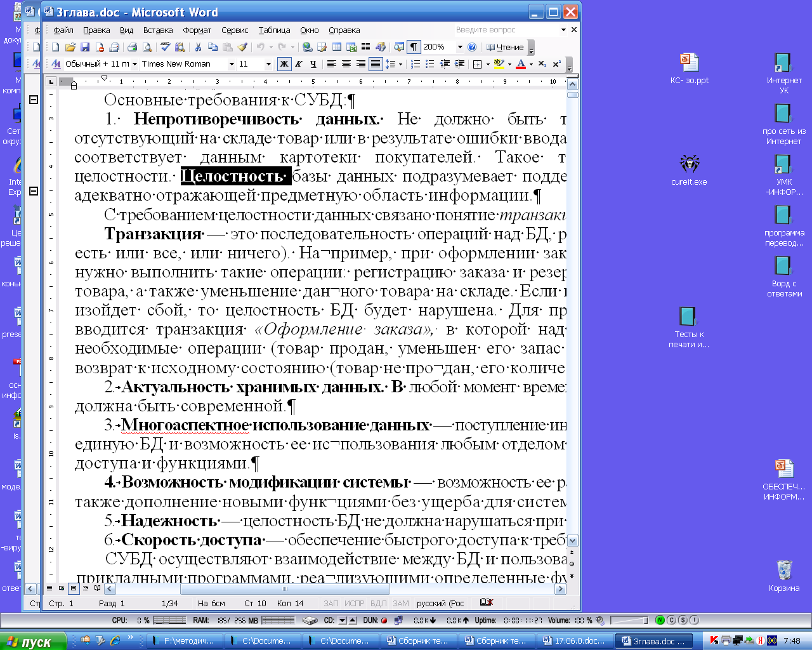
Task: Open the Формат menu
Action: coord(197,30)
